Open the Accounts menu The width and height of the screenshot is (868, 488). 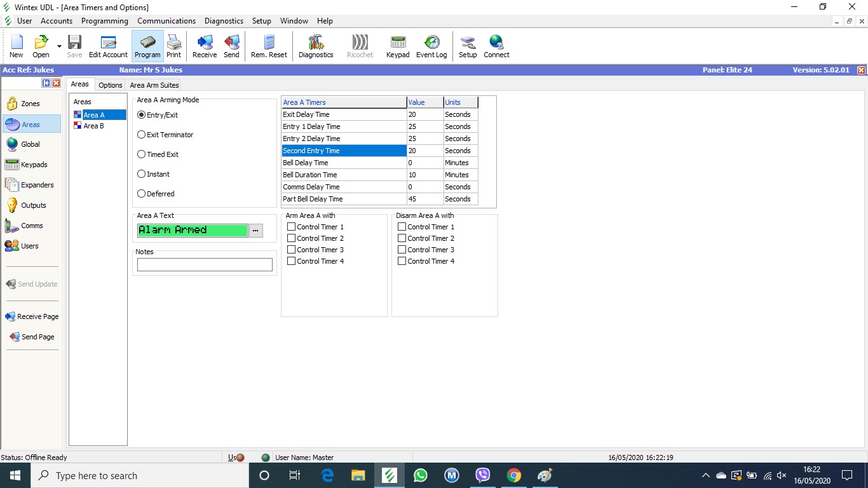(57, 21)
